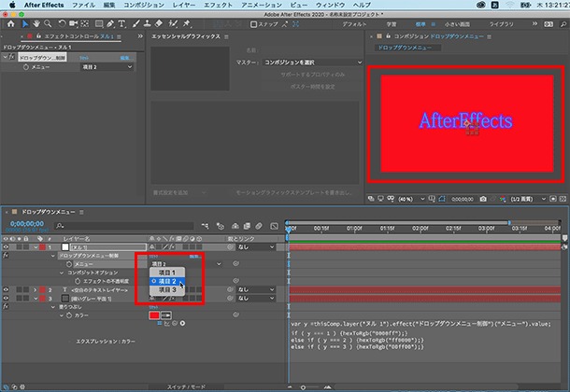Click the expression pick whip icon for カラー
The image size is (570, 392).
175,323
